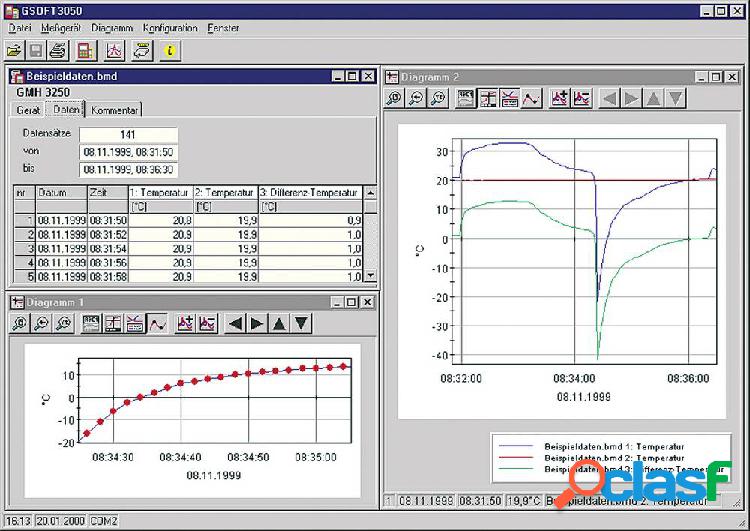Click time cell 08:31:56 in table
The height and width of the screenshot is (531, 750).
[108, 262]
